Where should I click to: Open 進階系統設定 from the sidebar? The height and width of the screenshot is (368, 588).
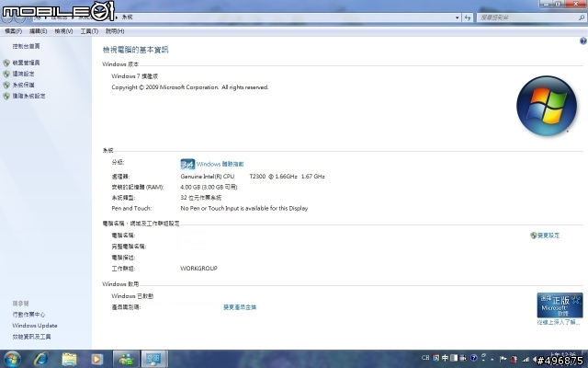tap(28, 96)
